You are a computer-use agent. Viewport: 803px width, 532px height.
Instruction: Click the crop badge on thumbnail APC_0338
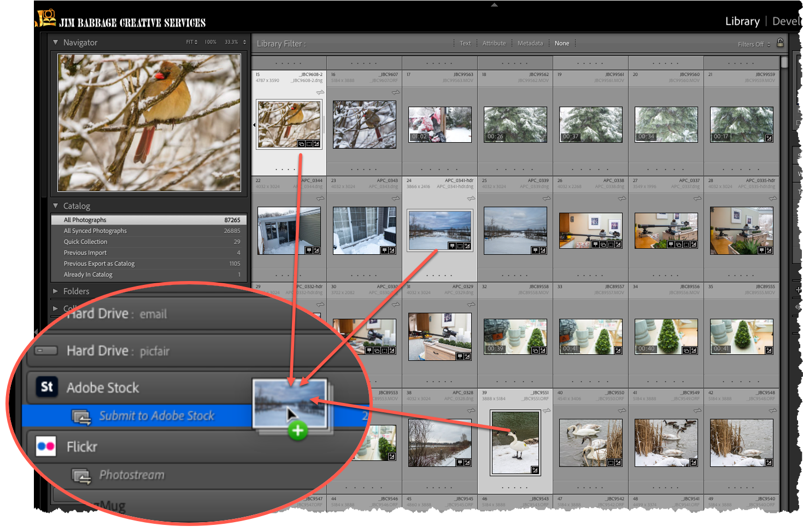[611, 244]
